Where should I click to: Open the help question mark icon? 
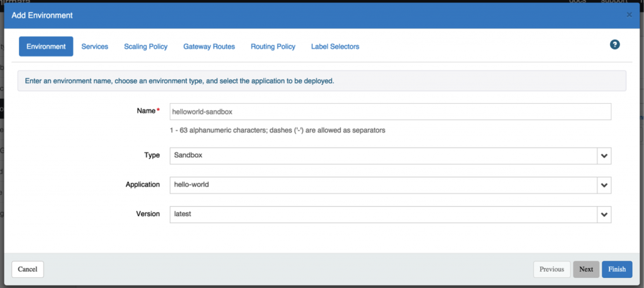614,45
